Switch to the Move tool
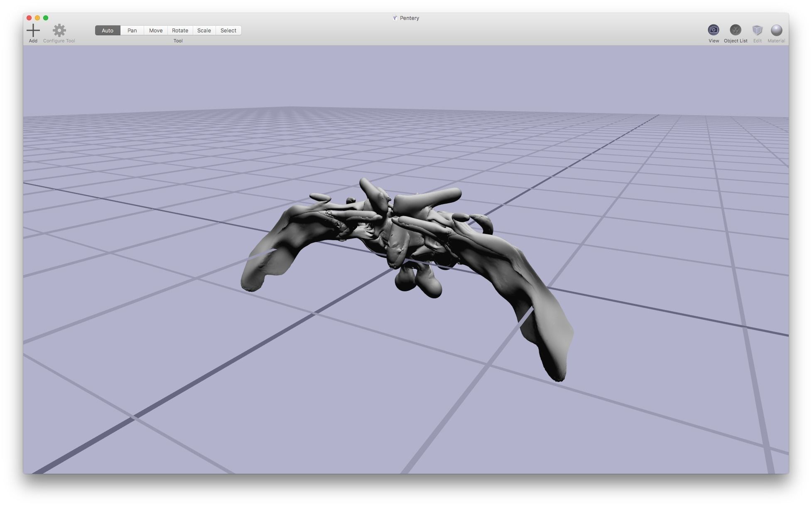Image resolution: width=812 pixels, height=507 pixels. pyautogui.click(x=156, y=30)
